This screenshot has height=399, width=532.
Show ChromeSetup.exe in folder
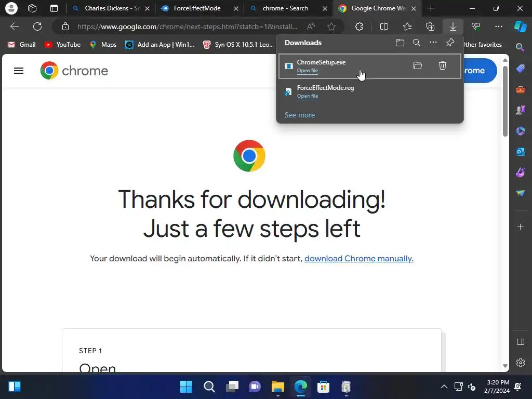coord(418,65)
